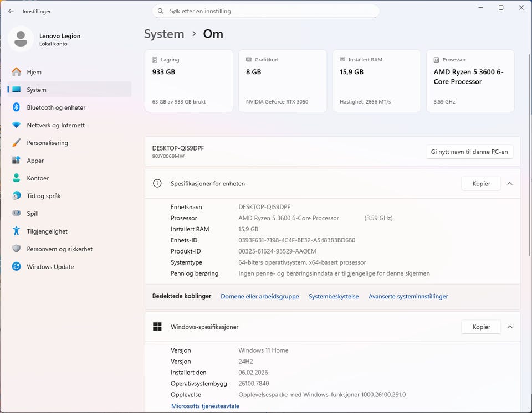Click the System breadcrumb in page header

tap(164, 34)
